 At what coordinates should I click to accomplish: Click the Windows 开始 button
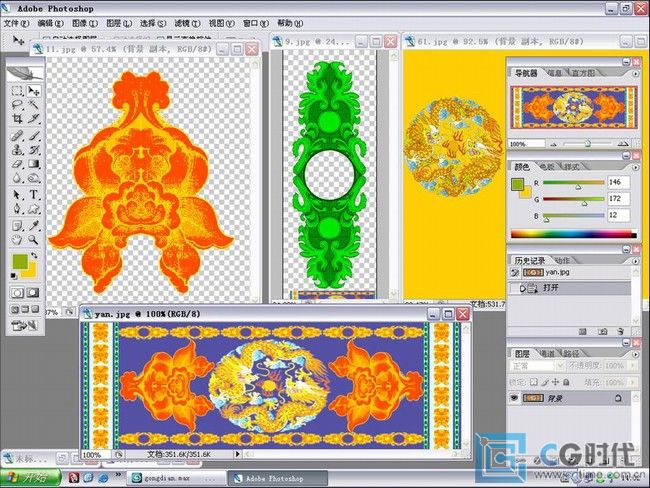30,478
